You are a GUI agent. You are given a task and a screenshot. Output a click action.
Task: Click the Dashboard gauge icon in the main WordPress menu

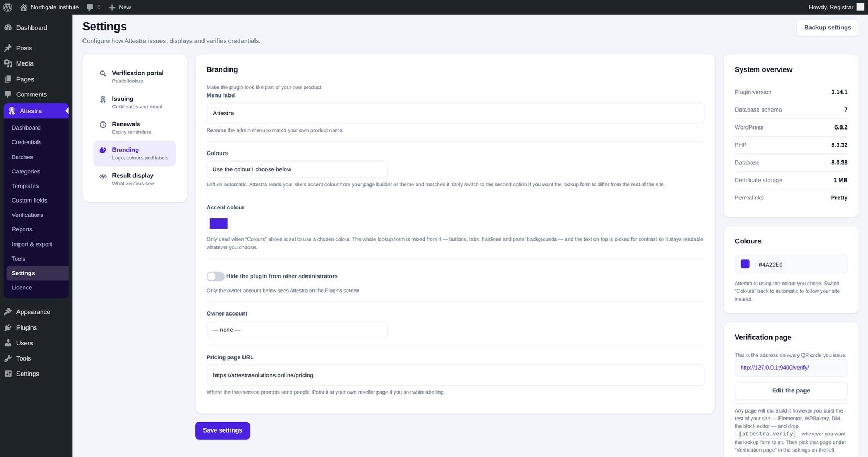tap(8, 28)
